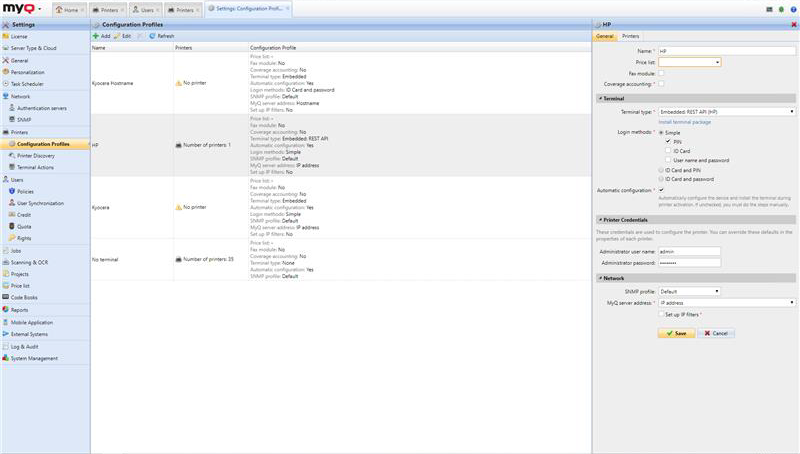The height and width of the screenshot is (454, 800).
Task: Select ID Card and PIN radio button
Action: (661, 170)
